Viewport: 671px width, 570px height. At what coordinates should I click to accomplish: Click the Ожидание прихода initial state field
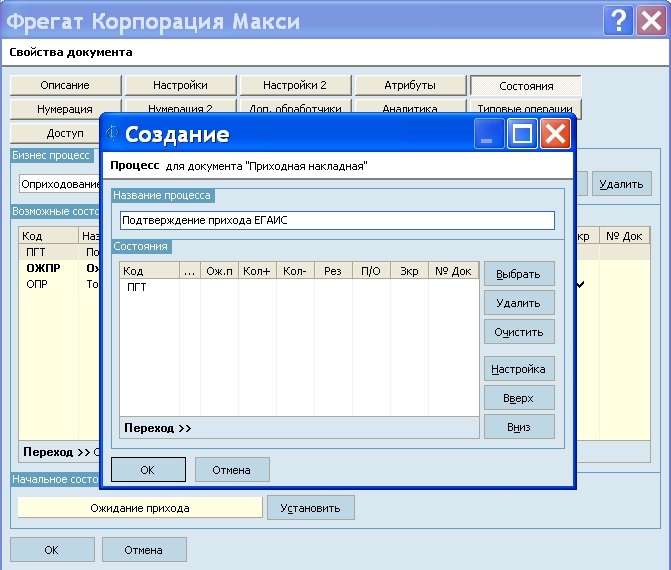[140, 508]
